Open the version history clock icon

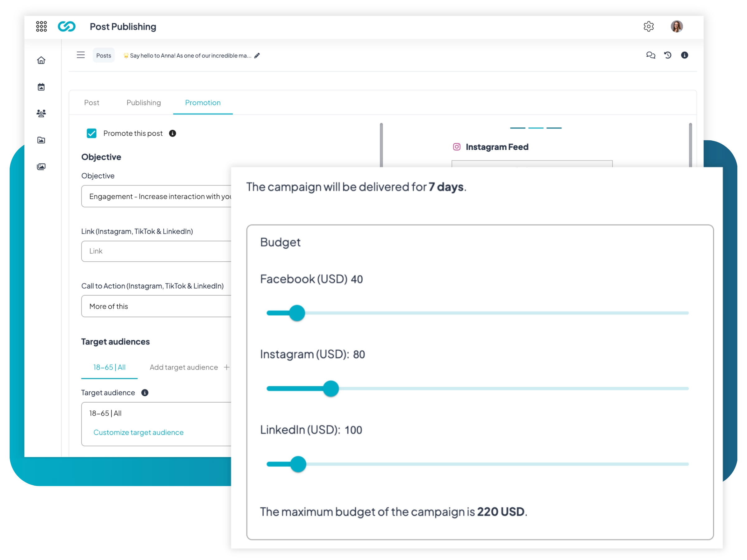coord(668,55)
